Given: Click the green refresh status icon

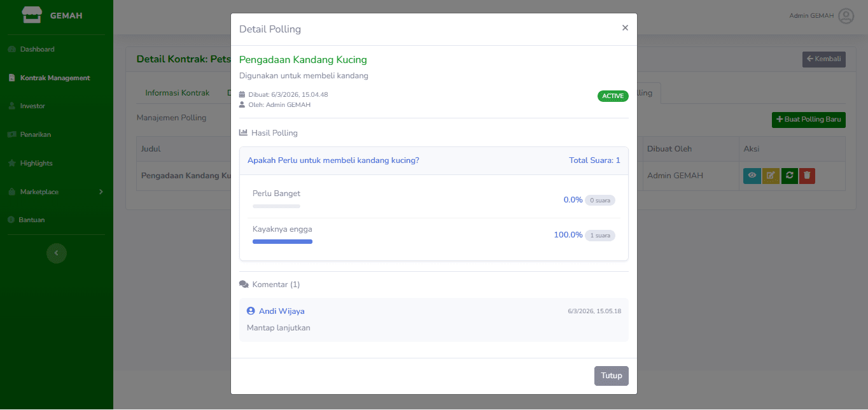Looking at the screenshot, I should [x=788, y=176].
